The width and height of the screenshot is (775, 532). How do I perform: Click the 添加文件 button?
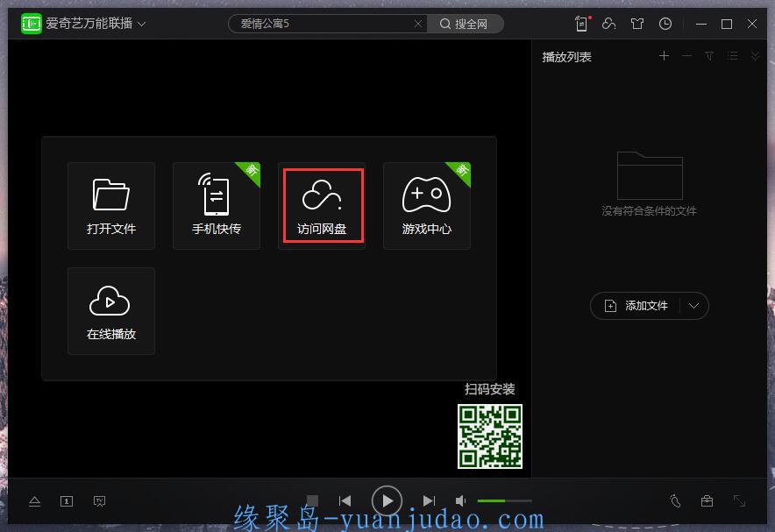point(636,306)
